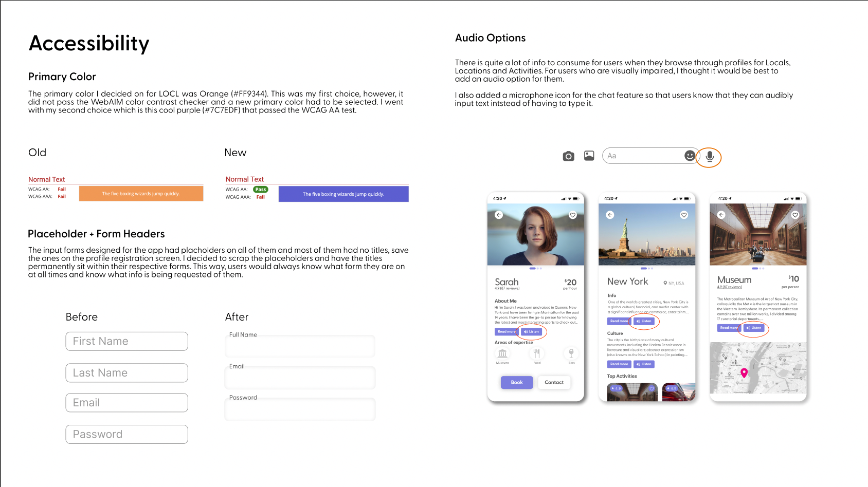Click the After Password titled field
Viewport: 868px width, 487px height.
pos(300,409)
